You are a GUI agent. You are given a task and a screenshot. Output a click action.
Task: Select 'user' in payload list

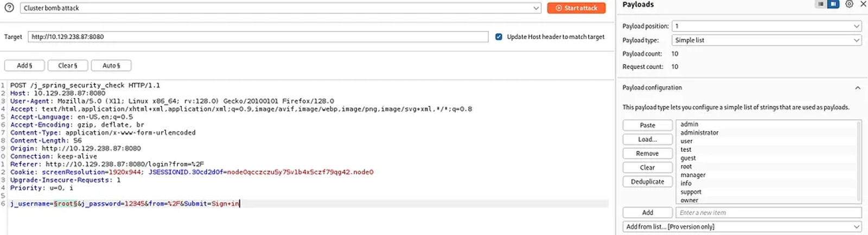coord(686,141)
